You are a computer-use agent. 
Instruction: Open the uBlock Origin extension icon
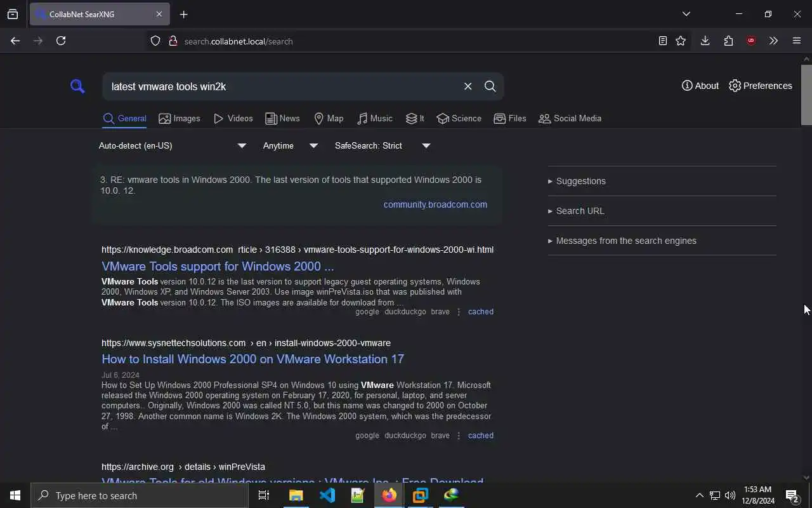(751, 41)
